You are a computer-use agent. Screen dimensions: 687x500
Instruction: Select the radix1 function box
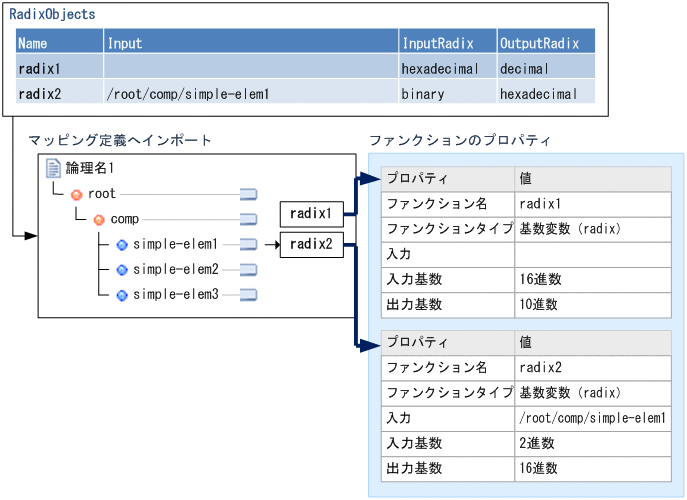tap(313, 213)
